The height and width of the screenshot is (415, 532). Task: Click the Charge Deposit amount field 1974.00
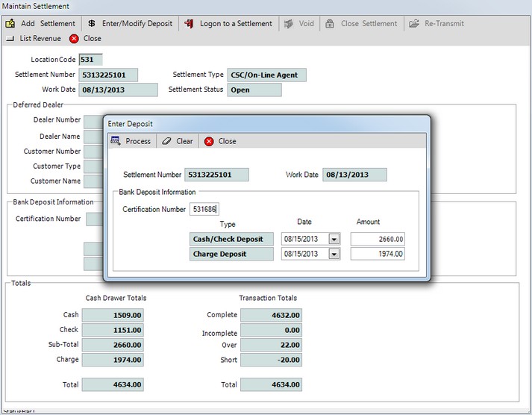[x=378, y=254]
